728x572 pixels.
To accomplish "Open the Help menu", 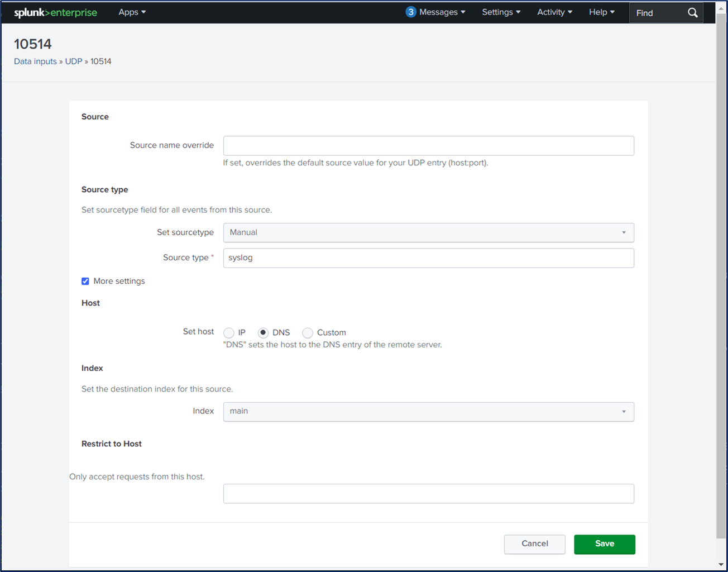I will coord(601,12).
